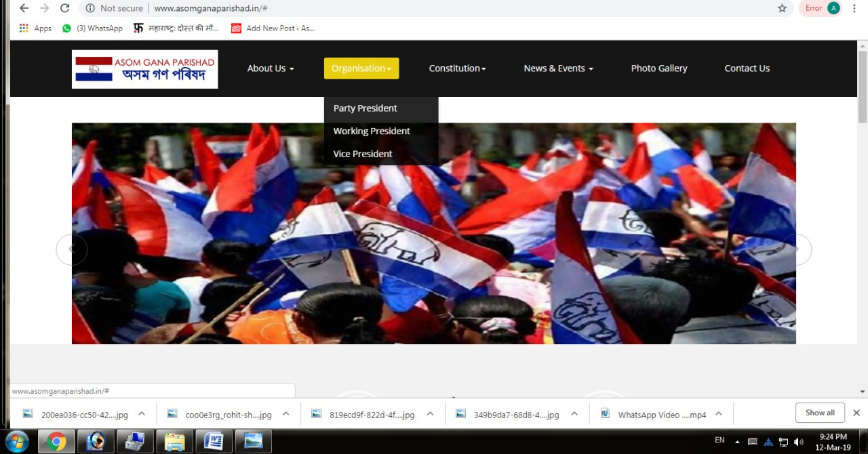Image resolution: width=868 pixels, height=454 pixels.
Task: Open downloaded file coo0e3rg_rohit-sh....jpg
Action: pos(220,415)
